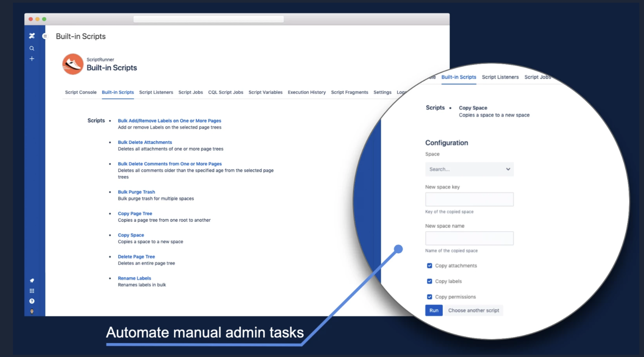Open the Settings tab
Viewport: 644px width, 357px height.
(382, 92)
